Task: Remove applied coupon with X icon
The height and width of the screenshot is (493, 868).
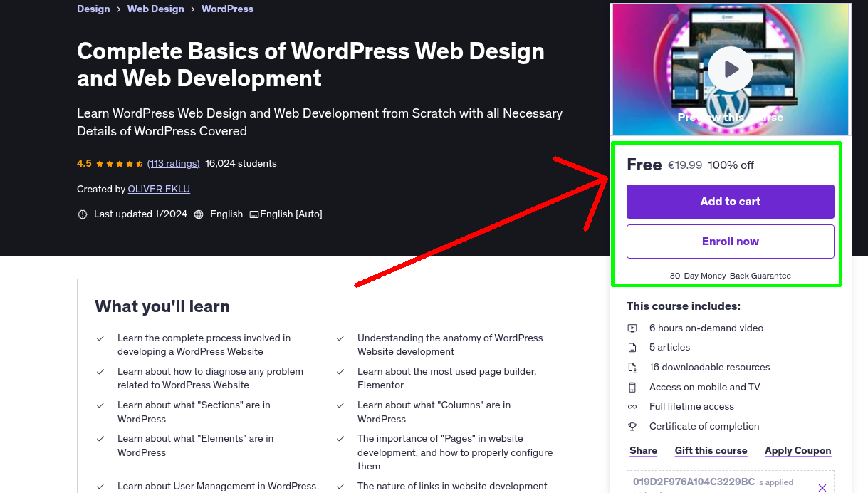Action: click(x=822, y=488)
